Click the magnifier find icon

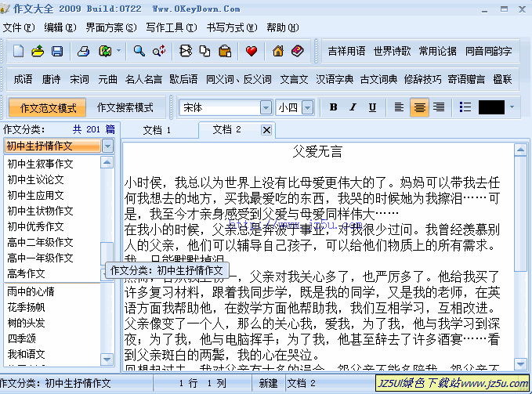tap(139, 52)
